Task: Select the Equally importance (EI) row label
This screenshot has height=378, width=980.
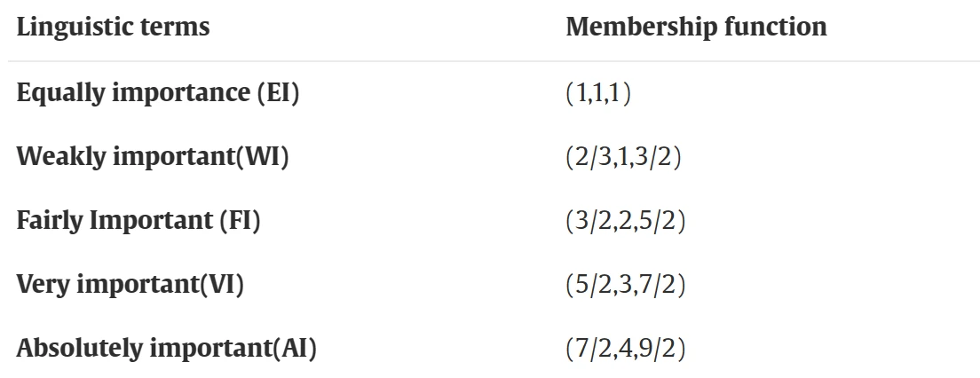Action: [x=158, y=93]
